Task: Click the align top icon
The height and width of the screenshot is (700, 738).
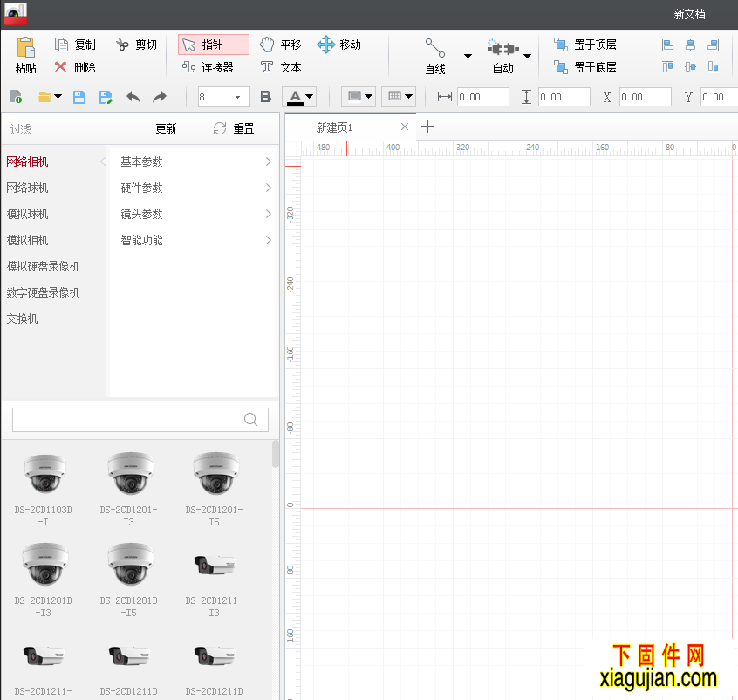Action: tap(667, 67)
